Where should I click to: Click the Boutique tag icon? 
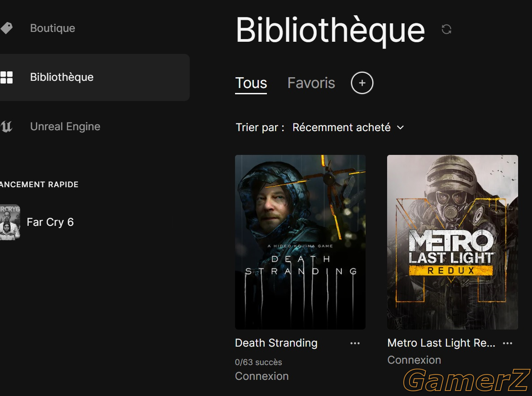pyautogui.click(x=6, y=28)
